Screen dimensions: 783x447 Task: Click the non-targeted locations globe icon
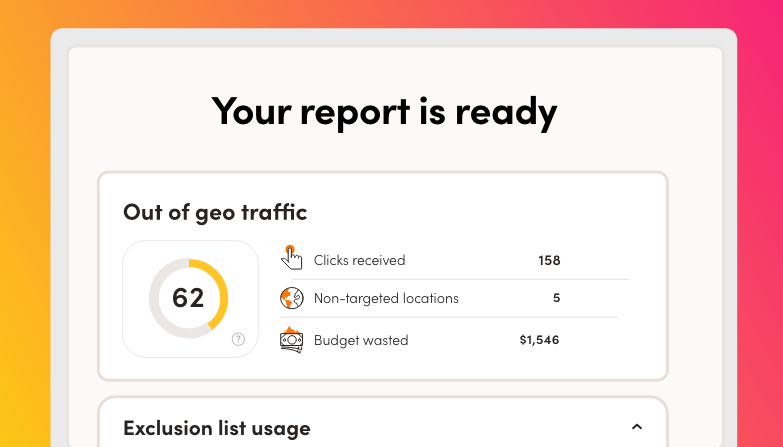coord(291,298)
